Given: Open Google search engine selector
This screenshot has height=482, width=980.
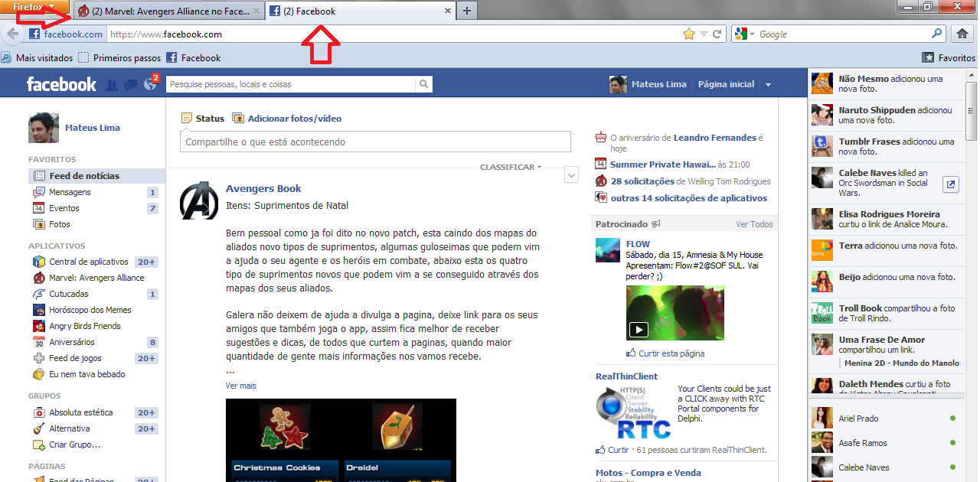Looking at the screenshot, I should click(x=744, y=34).
